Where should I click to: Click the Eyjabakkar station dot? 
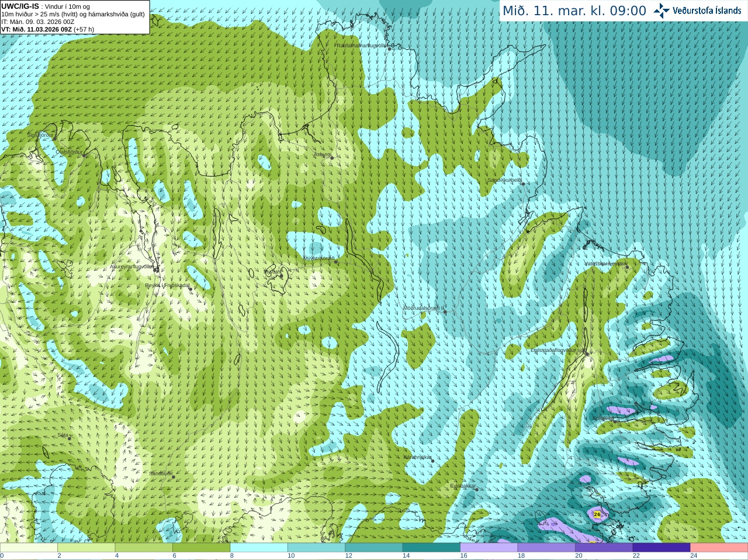point(477,489)
